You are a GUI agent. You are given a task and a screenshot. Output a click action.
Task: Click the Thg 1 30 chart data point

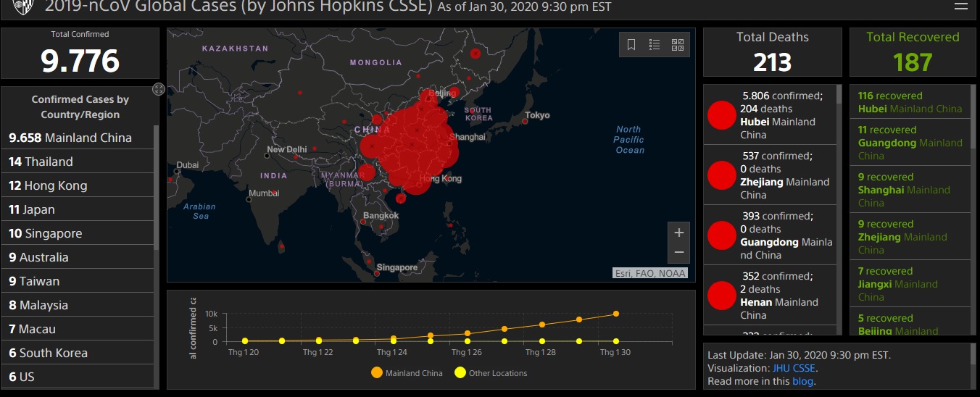[x=615, y=314]
